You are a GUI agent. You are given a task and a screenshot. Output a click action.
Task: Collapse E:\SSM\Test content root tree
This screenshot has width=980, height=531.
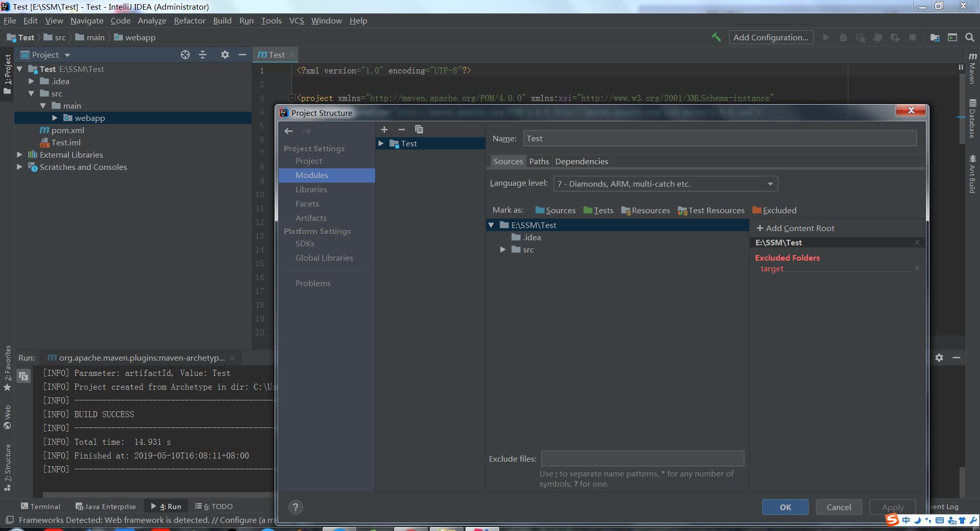491,225
